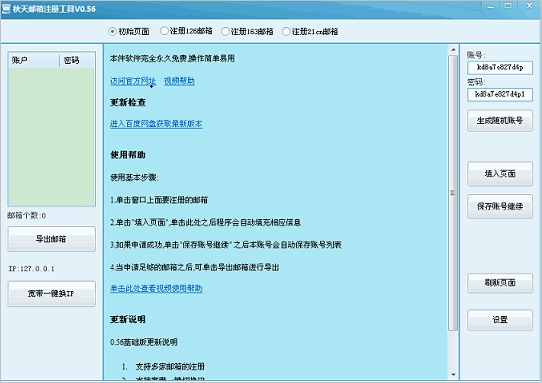Maximize the 秋天邮箱注册工具 window
The image size is (542, 383).
tap(508, 6)
